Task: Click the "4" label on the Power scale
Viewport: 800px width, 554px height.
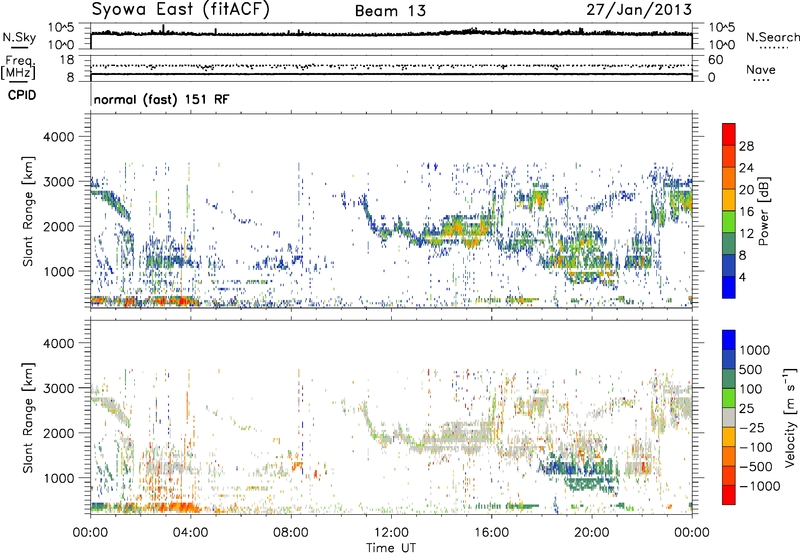Action: click(x=743, y=277)
